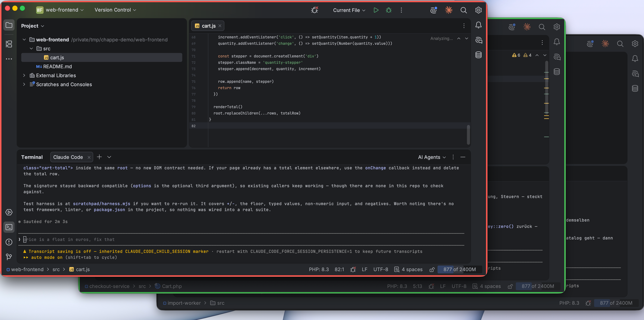This screenshot has width=644, height=320.
Task: Go to previous highlighted problem arrow
Action: pos(459,38)
